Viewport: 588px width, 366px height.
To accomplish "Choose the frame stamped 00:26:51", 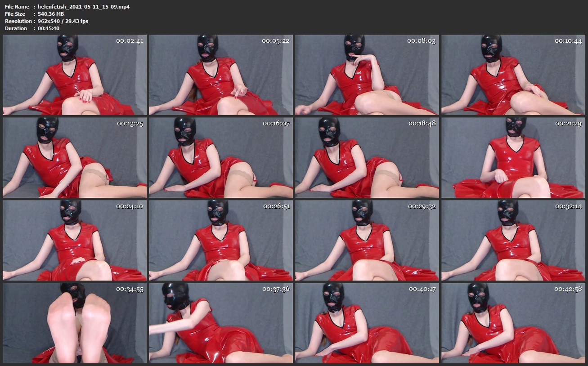I will [x=221, y=240].
